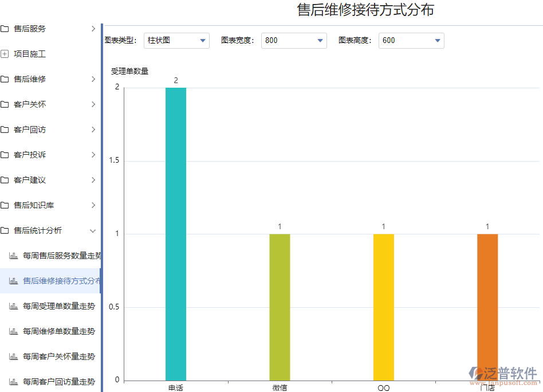Screen dimensions: 543x392
Task: Click the folder icon beside 售后服务
Action: [6, 29]
